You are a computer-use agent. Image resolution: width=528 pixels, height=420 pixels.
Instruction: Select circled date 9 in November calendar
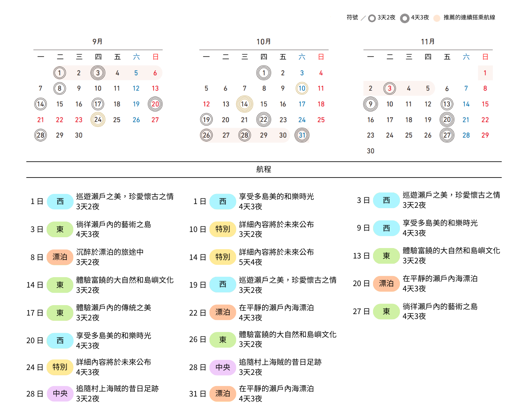click(x=370, y=104)
